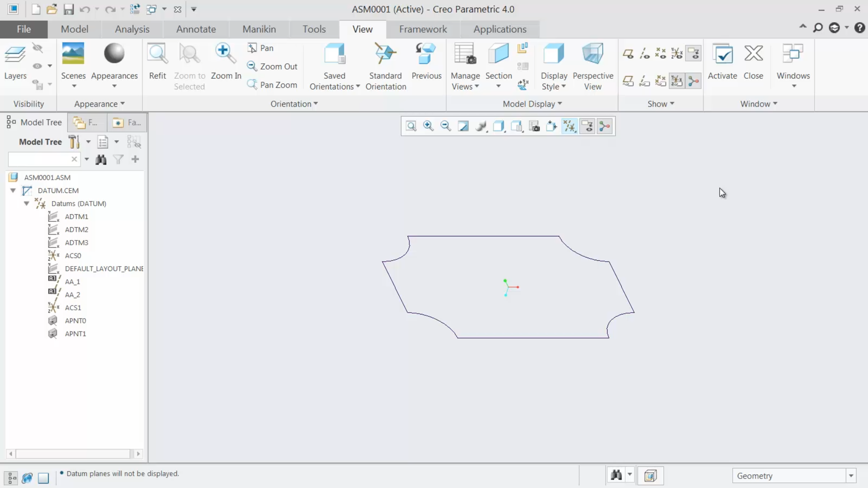
Task: Click the Regenerate icon in the quick access toolbar
Action: (135, 9)
